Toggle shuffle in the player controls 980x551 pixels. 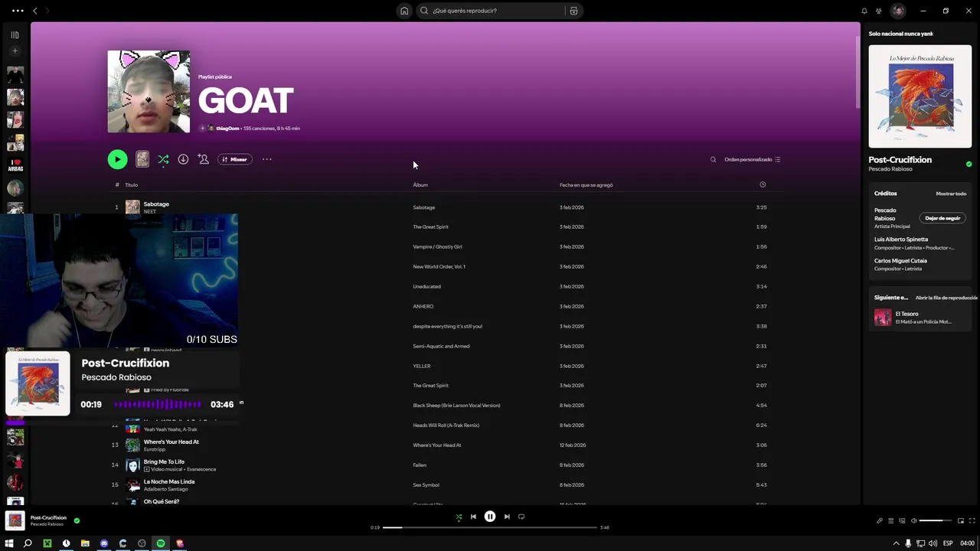coord(459,517)
